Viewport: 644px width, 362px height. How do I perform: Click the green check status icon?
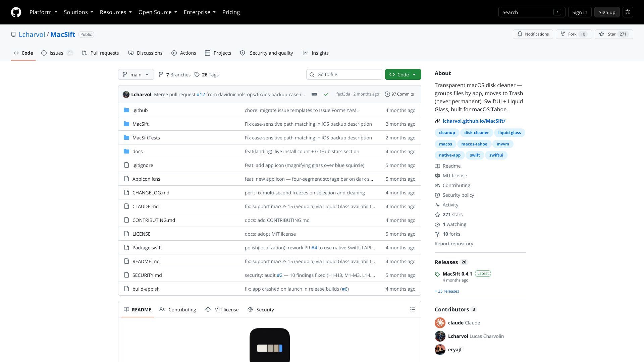(x=326, y=94)
